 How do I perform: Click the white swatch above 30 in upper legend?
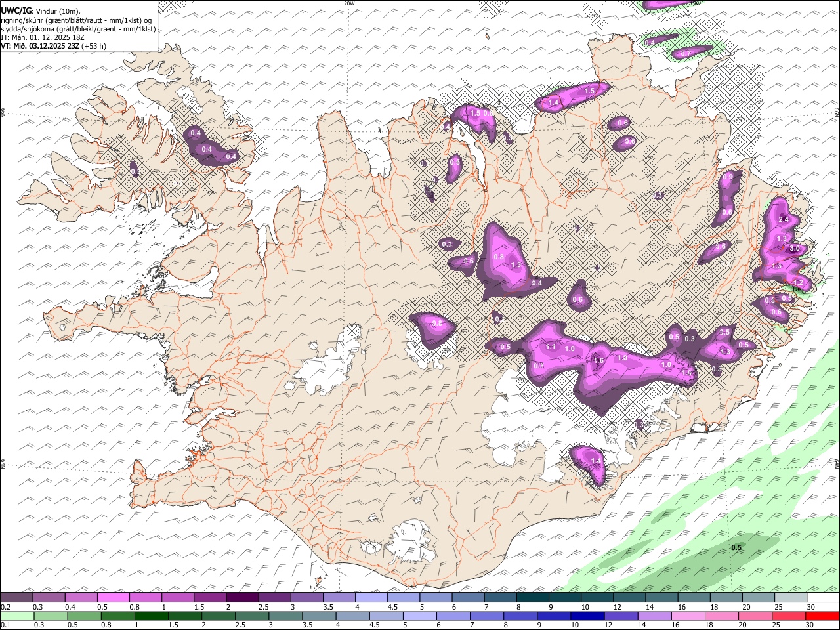pyautogui.click(x=823, y=598)
